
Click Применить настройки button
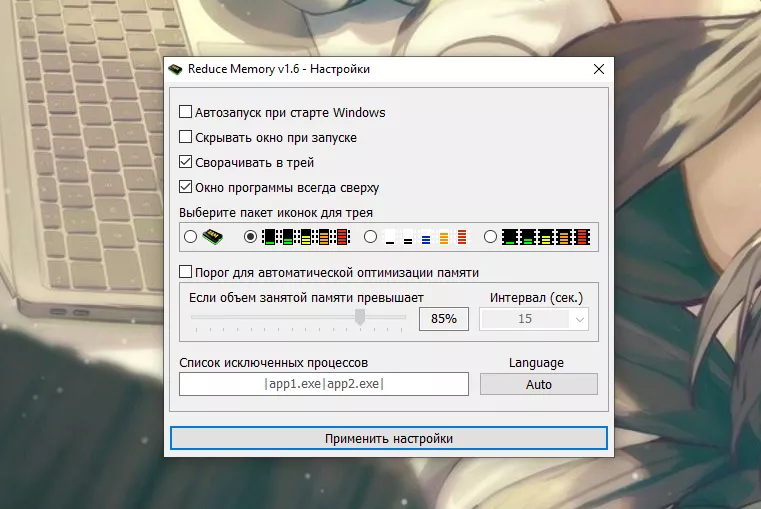(x=389, y=439)
